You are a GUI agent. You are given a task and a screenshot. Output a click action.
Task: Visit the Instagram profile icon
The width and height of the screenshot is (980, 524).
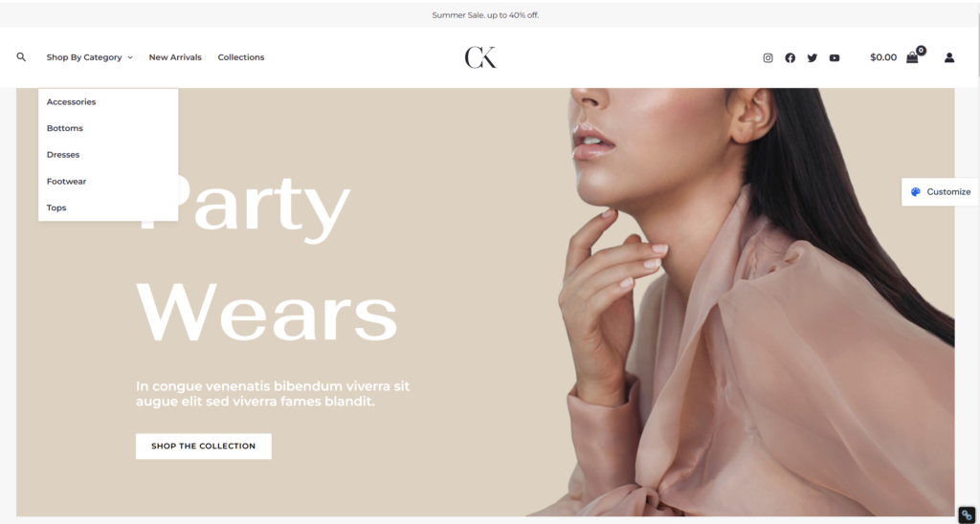768,57
